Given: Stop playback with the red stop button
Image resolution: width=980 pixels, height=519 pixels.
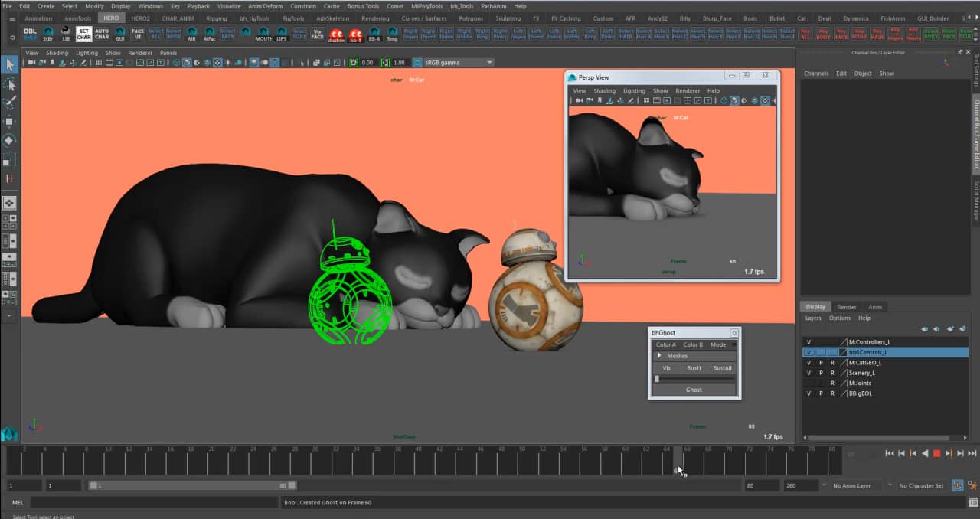Looking at the screenshot, I should (936, 453).
